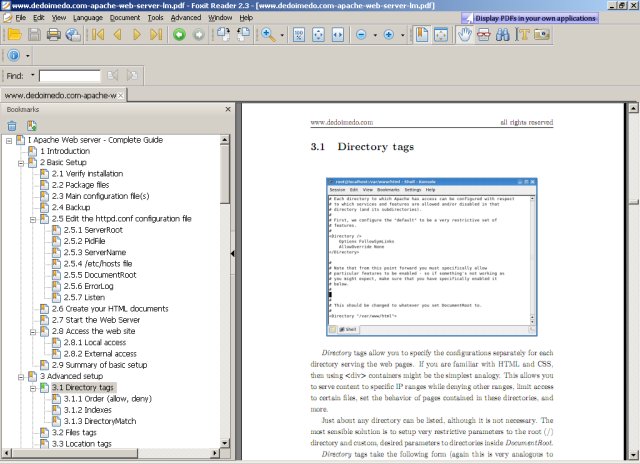The height and width of the screenshot is (464, 640).
Task: Click the bookmarks panel horizontal scrollbar thumb
Action: point(74,453)
